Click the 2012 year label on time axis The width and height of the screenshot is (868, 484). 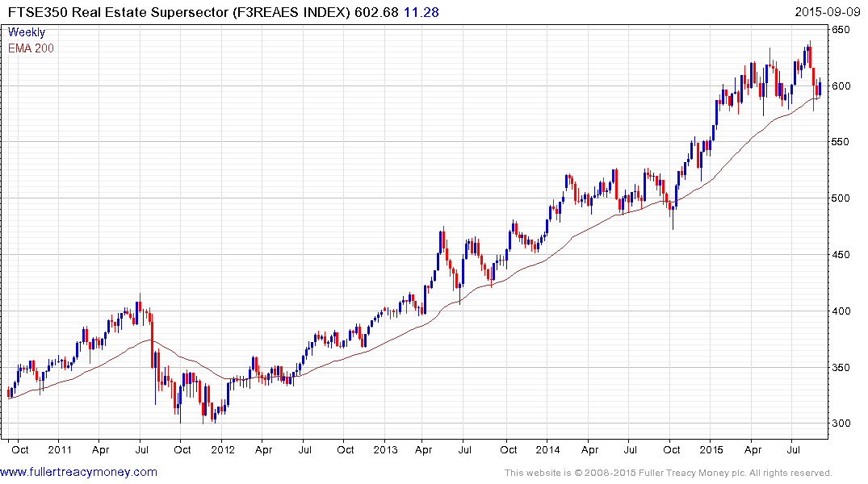223,449
